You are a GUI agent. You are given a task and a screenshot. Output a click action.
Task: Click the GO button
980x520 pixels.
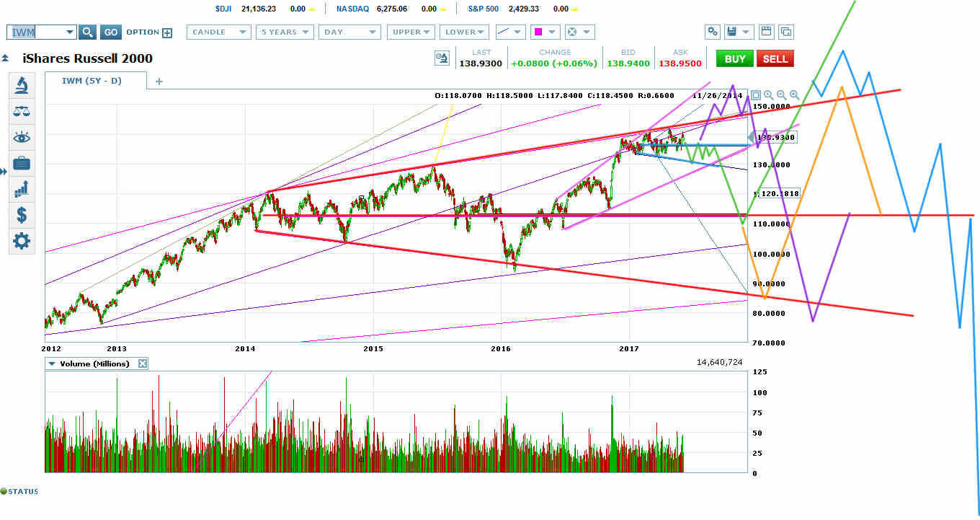[x=110, y=32]
